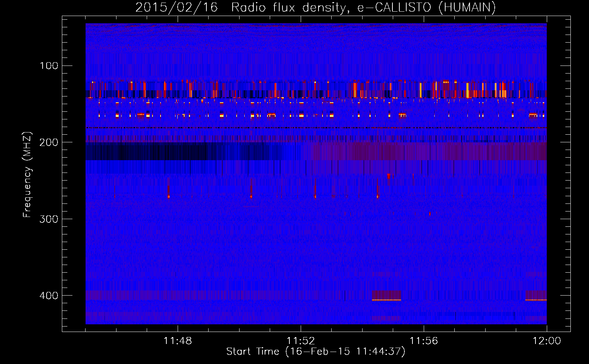Click the plot title '2015/02/16 Radio flux density, e-CALLISTO (HUMAIN)'
The image size is (589, 364).
(x=316, y=7)
